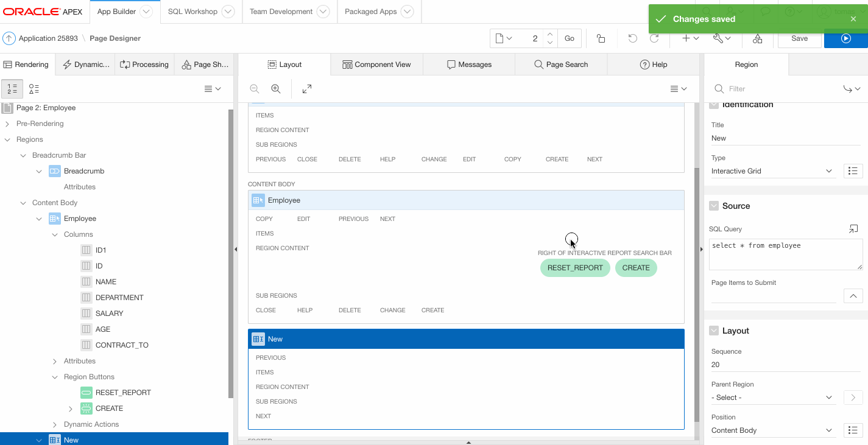The width and height of the screenshot is (868, 445).
Task: Click the Save button
Action: [799, 38]
